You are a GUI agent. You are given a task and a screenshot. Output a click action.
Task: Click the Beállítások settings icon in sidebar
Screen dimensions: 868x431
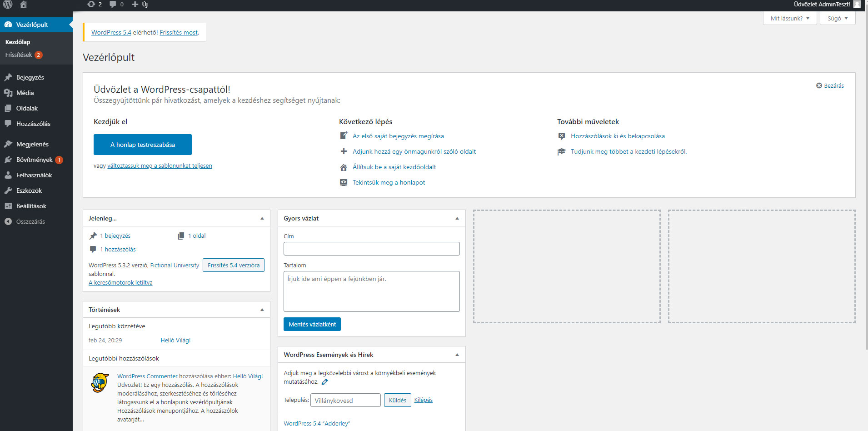pos(8,206)
